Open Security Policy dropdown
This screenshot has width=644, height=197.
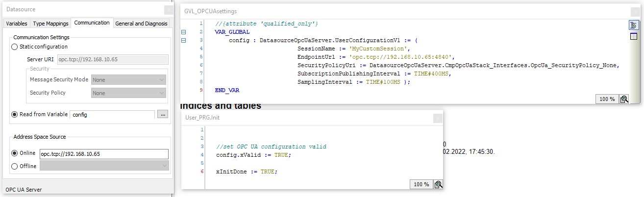pyautogui.click(x=128, y=93)
